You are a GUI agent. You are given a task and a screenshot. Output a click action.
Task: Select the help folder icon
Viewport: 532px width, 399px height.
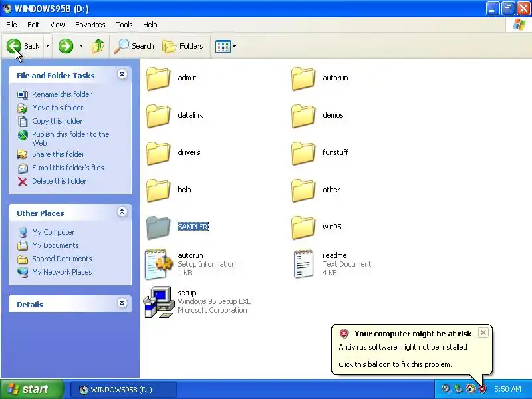pos(158,191)
